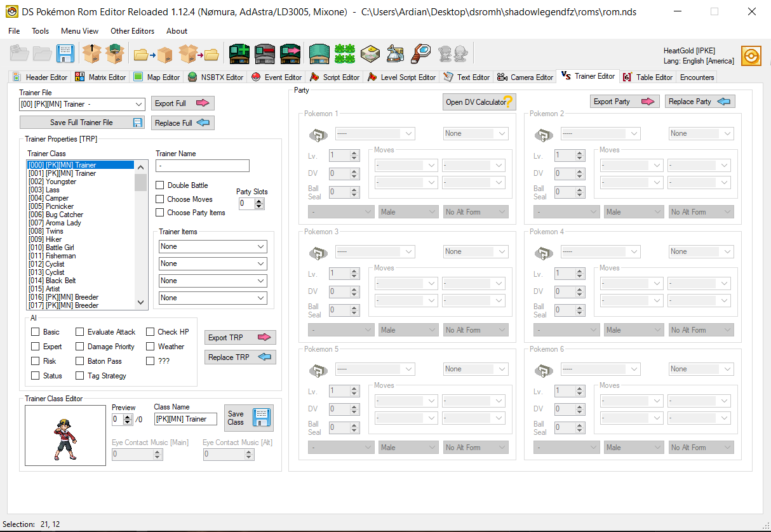Switch to the Script Editor tab

pyautogui.click(x=335, y=77)
